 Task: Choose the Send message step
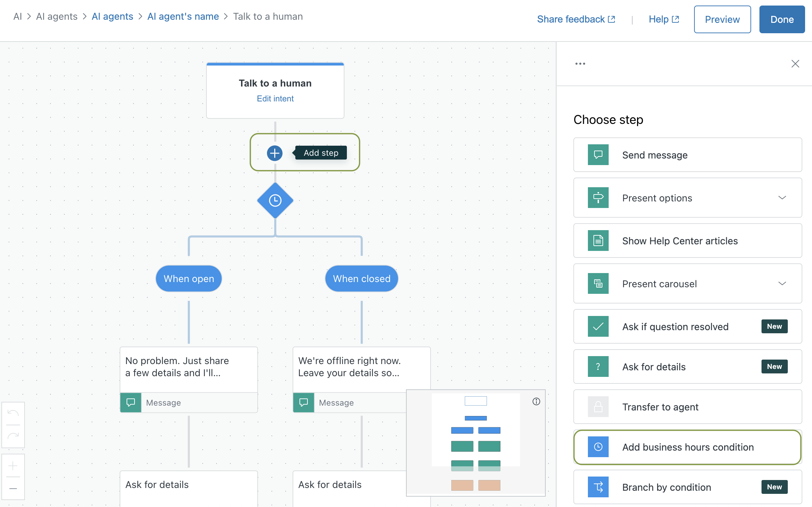pos(687,155)
